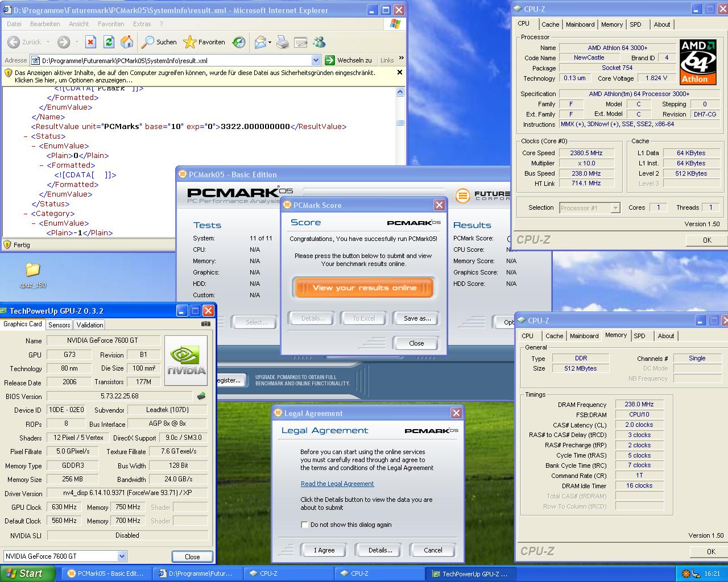Image resolution: width=728 pixels, height=582 pixels.
Task: Click the Internet Explorer Back arrow icon
Action: click(x=14, y=42)
